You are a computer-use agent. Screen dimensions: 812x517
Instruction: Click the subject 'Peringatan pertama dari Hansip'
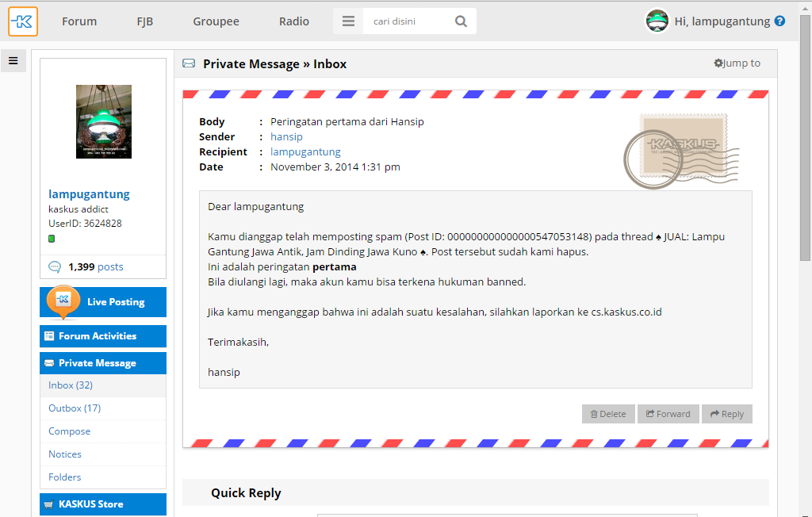coord(347,122)
